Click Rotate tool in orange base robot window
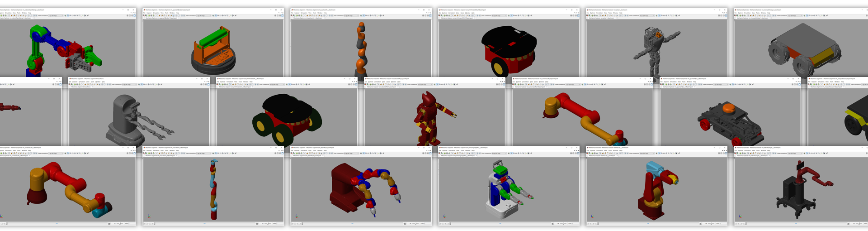 click(218, 15)
